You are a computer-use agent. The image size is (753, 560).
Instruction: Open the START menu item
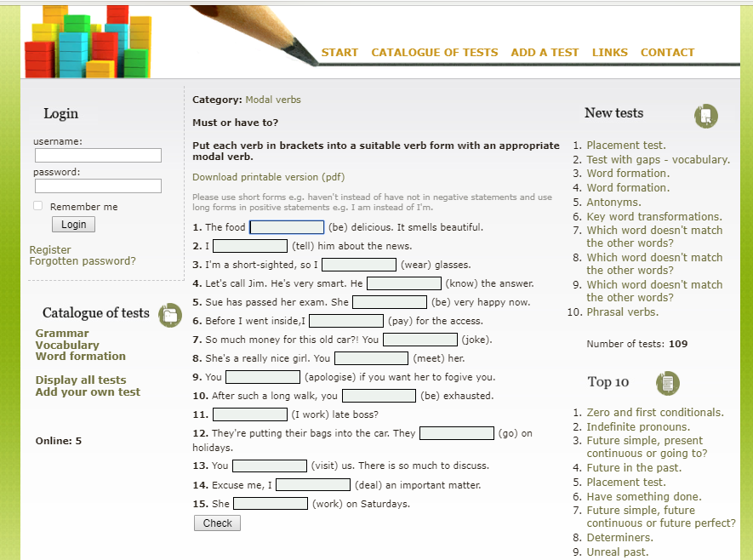pos(339,53)
